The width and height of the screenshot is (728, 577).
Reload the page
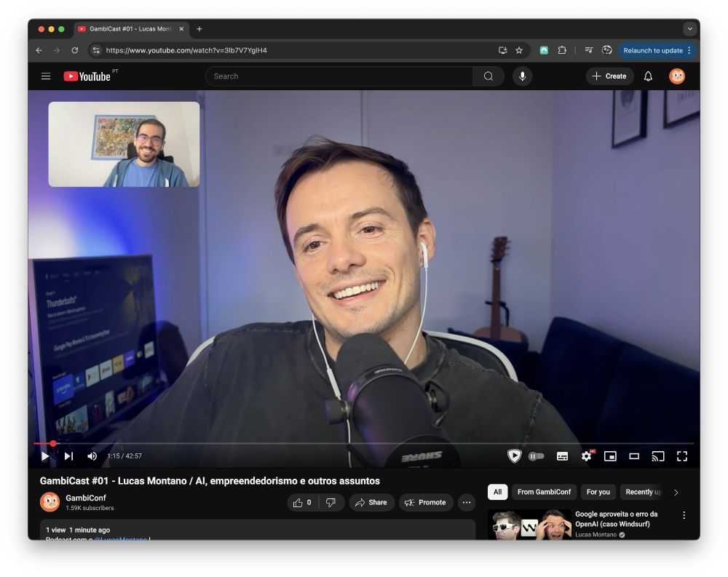(x=75, y=50)
